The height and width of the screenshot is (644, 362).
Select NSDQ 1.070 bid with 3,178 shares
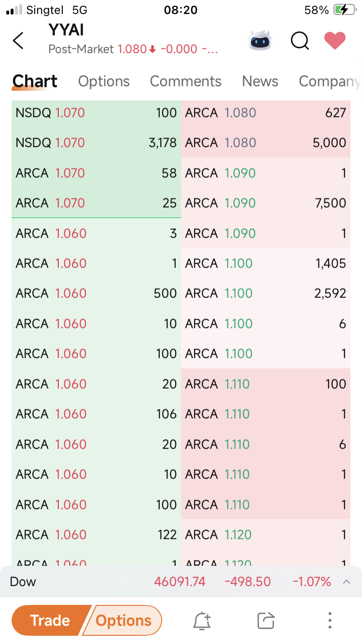pos(96,143)
